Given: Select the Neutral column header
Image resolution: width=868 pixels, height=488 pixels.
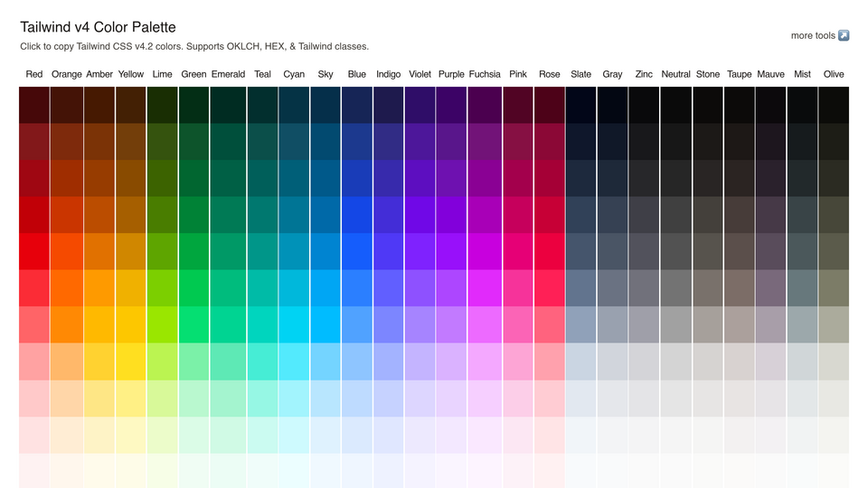Looking at the screenshot, I should pyautogui.click(x=676, y=74).
